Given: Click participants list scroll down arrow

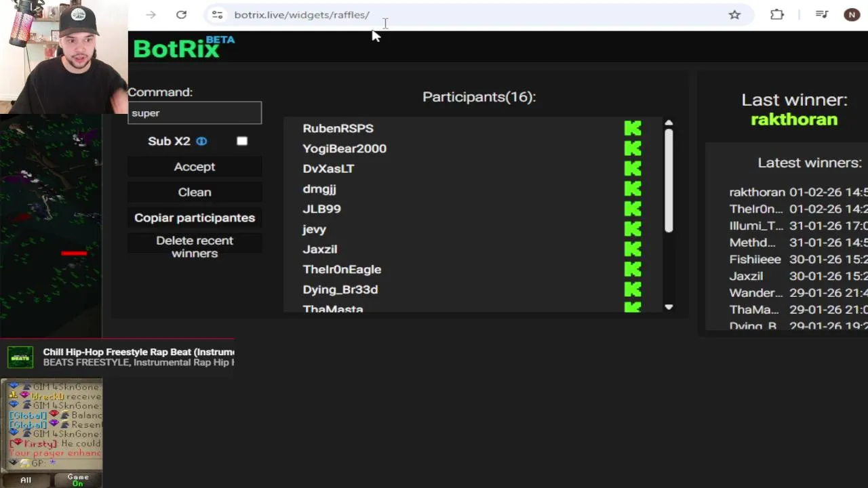Looking at the screenshot, I should coord(669,307).
